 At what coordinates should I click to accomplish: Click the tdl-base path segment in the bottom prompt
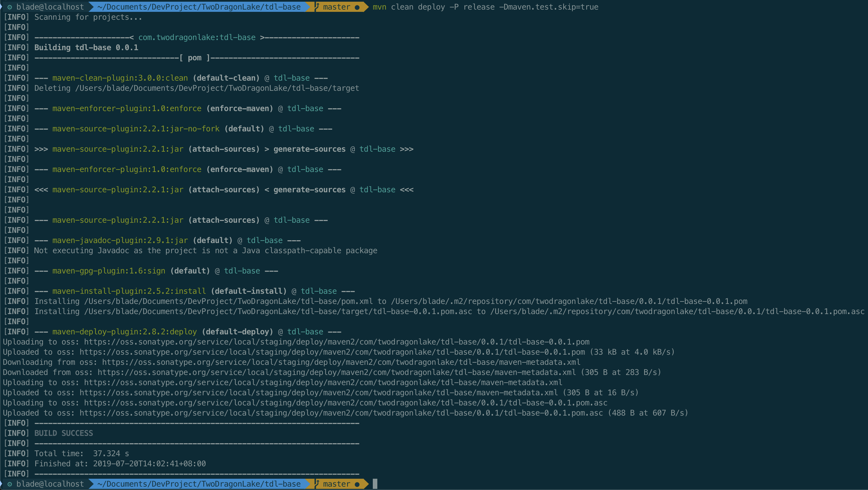pyautogui.click(x=282, y=484)
